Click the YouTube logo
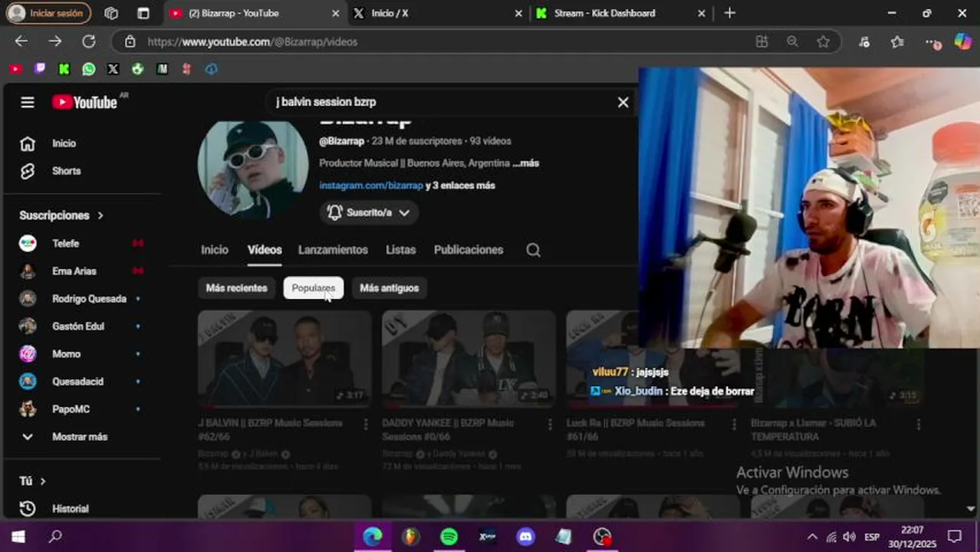The image size is (980, 552). point(84,102)
